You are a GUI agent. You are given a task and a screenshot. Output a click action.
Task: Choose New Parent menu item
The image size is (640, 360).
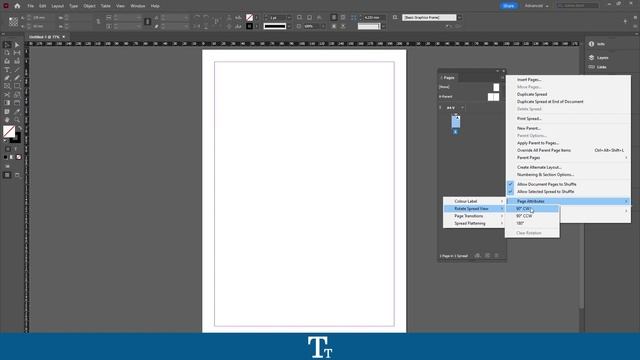569,128
